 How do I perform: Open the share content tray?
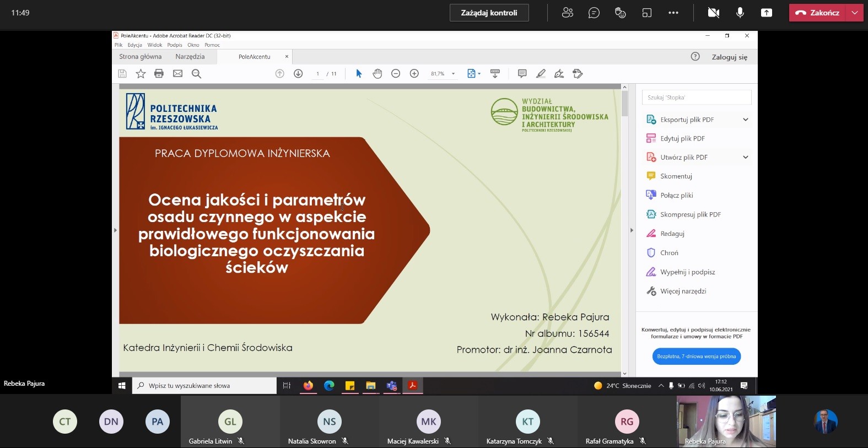click(x=766, y=13)
